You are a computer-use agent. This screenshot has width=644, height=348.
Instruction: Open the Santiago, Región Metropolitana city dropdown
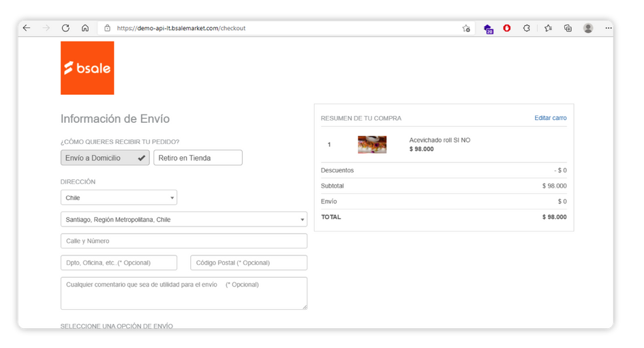click(183, 220)
